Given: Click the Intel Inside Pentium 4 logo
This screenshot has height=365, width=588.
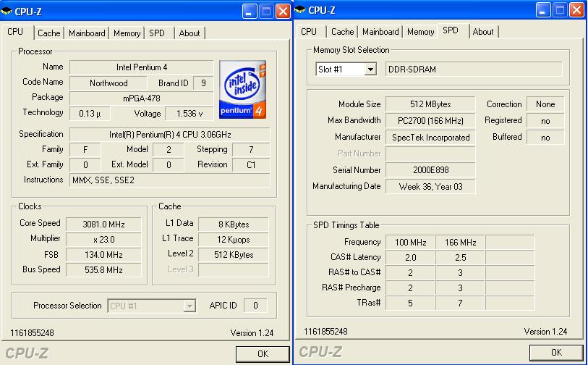Looking at the screenshot, I should (242, 89).
